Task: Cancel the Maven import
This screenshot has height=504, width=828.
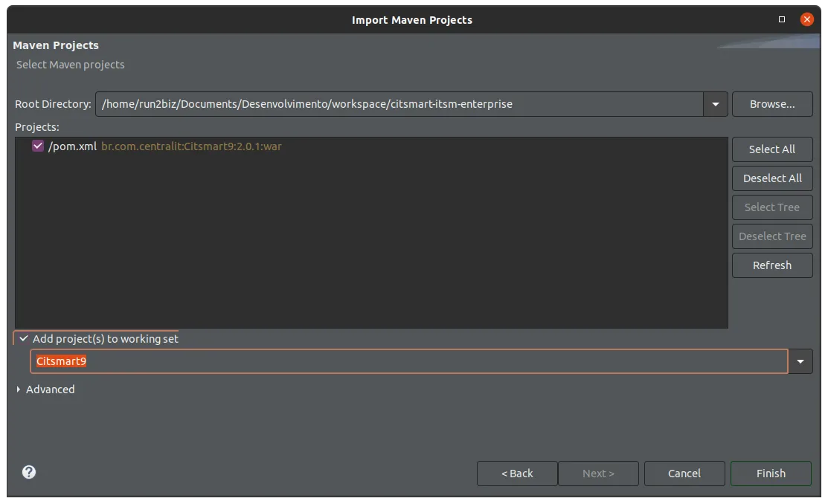Action: (684, 474)
